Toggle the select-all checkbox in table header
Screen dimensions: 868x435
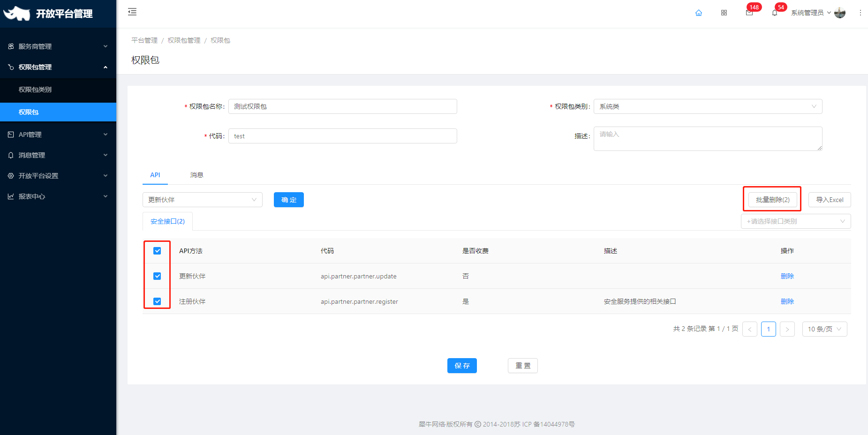pos(157,251)
